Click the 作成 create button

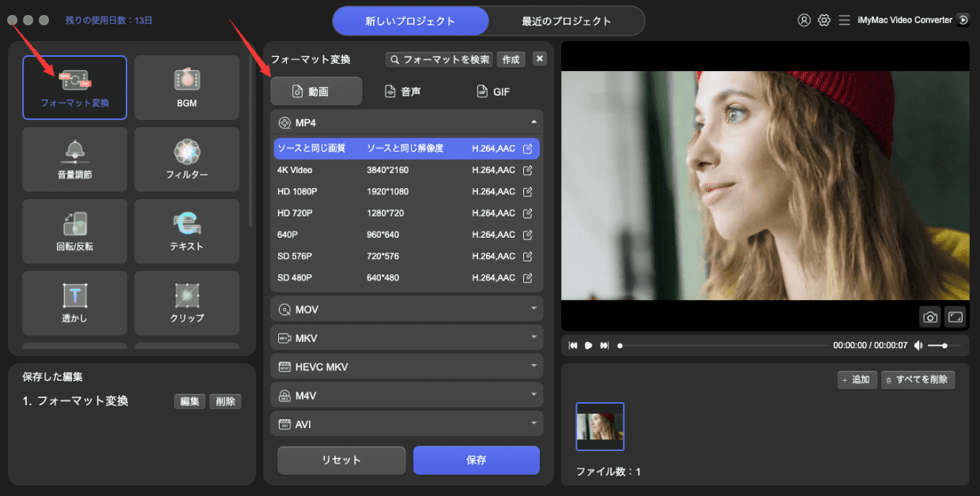511,59
